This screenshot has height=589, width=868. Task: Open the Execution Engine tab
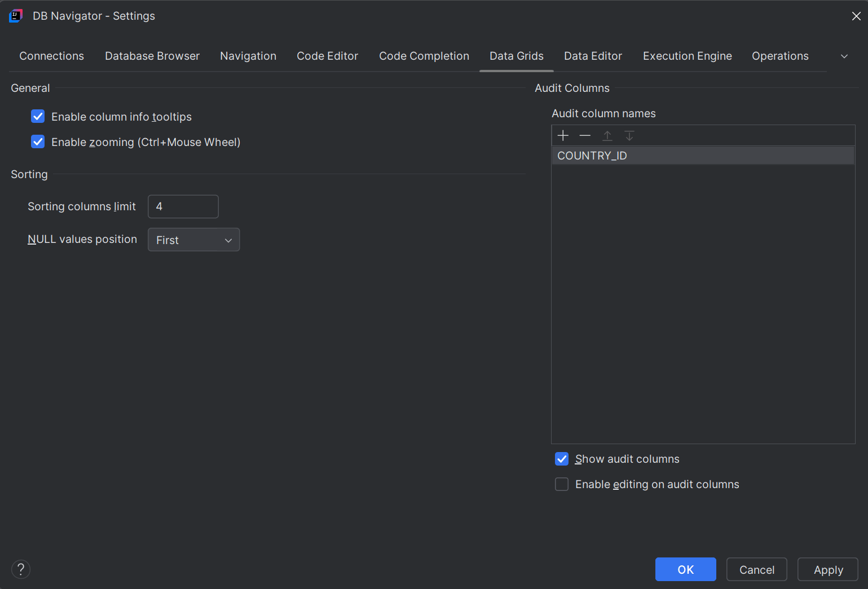pos(688,56)
